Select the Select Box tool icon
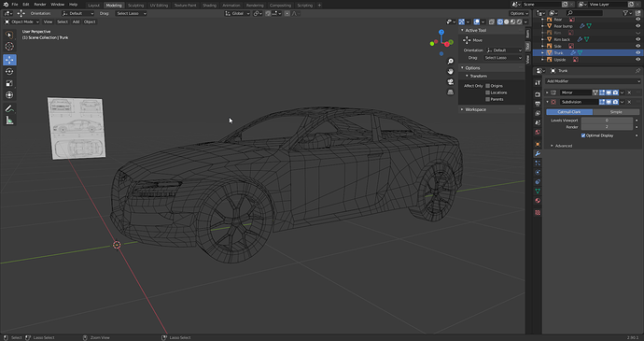 click(x=9, y=35)
